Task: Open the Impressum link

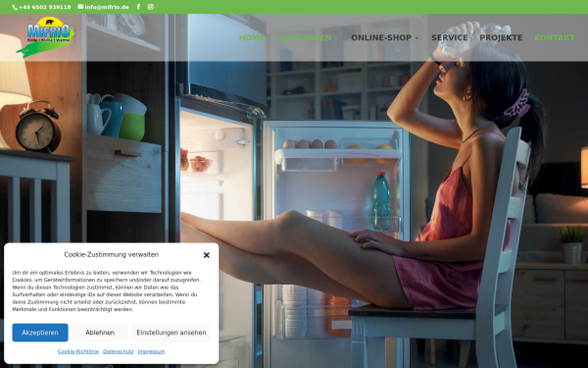Action: (152, 352)
